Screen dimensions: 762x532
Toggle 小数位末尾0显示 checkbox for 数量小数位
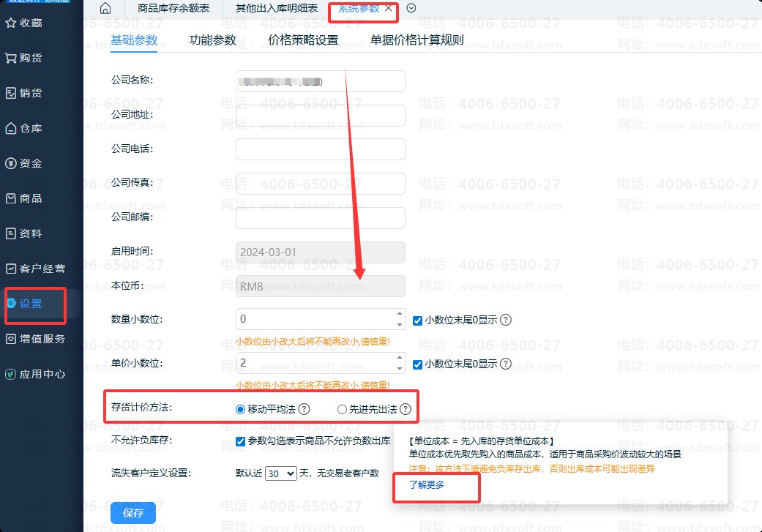417,320
